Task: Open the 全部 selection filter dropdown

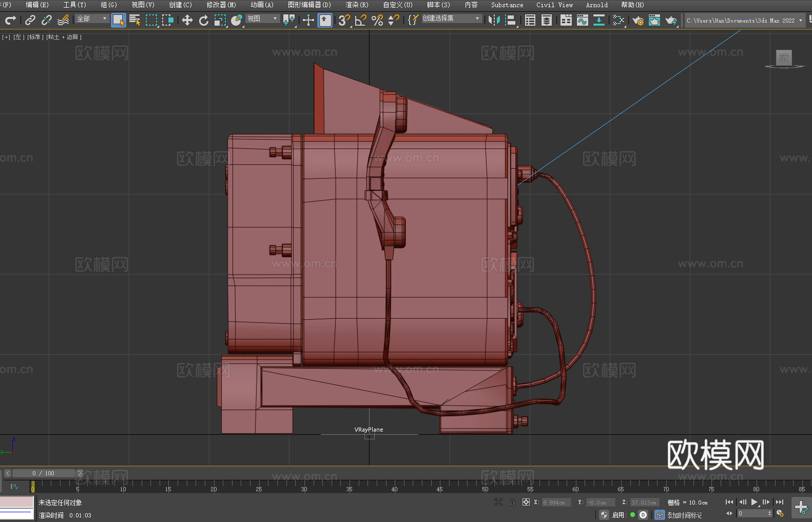Action: pos(92,19)
